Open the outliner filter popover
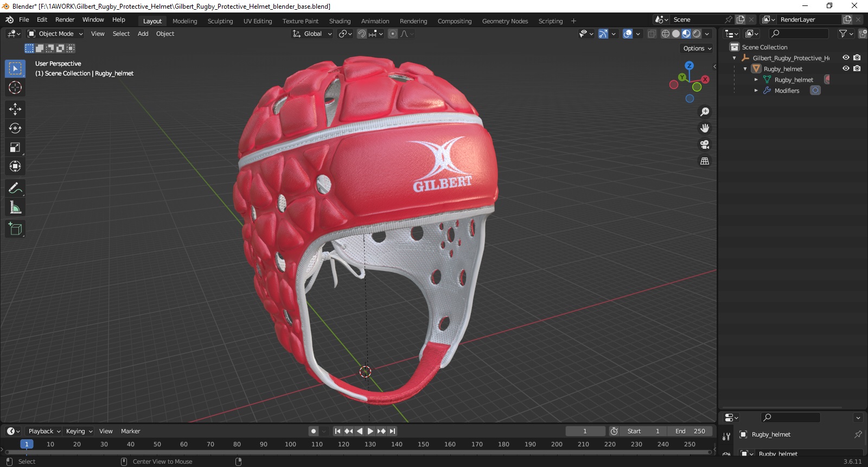The image size is (868, 467). (846, 34)
